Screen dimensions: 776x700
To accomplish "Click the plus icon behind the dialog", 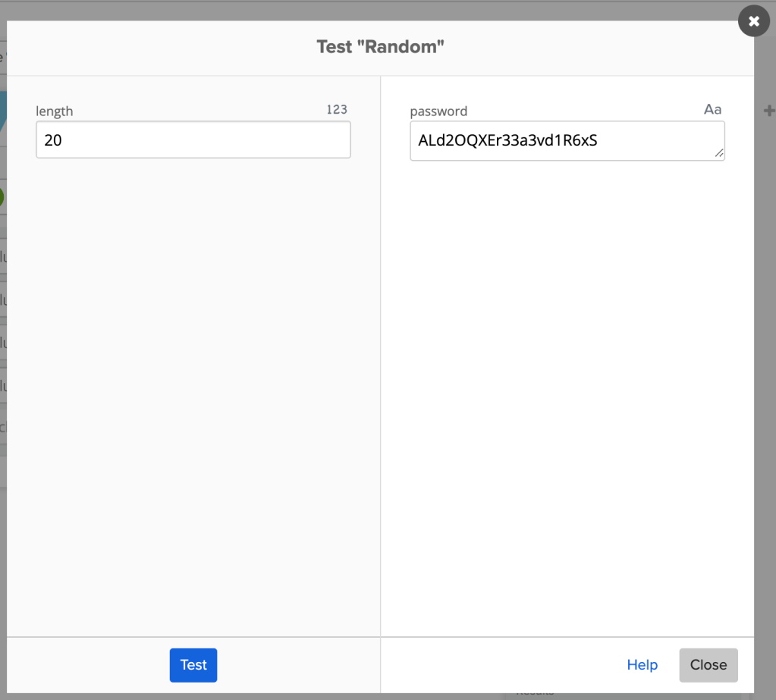I will (768, 111).
